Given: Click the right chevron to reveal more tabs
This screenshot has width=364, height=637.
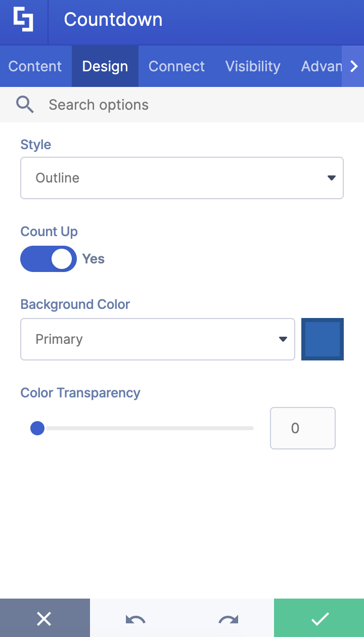Looking at the screenshot, I should [x=354, y=66].
